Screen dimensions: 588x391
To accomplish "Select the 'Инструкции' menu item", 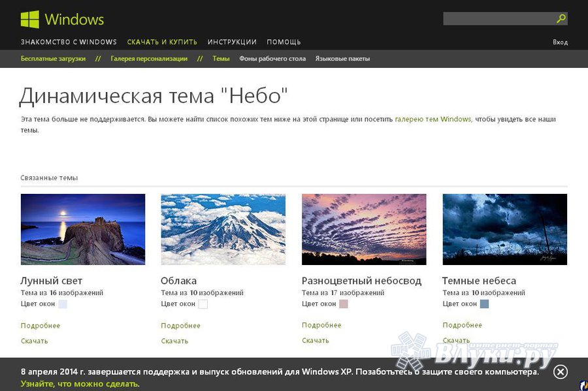I will pyautogui.click(x=232, y=42).
